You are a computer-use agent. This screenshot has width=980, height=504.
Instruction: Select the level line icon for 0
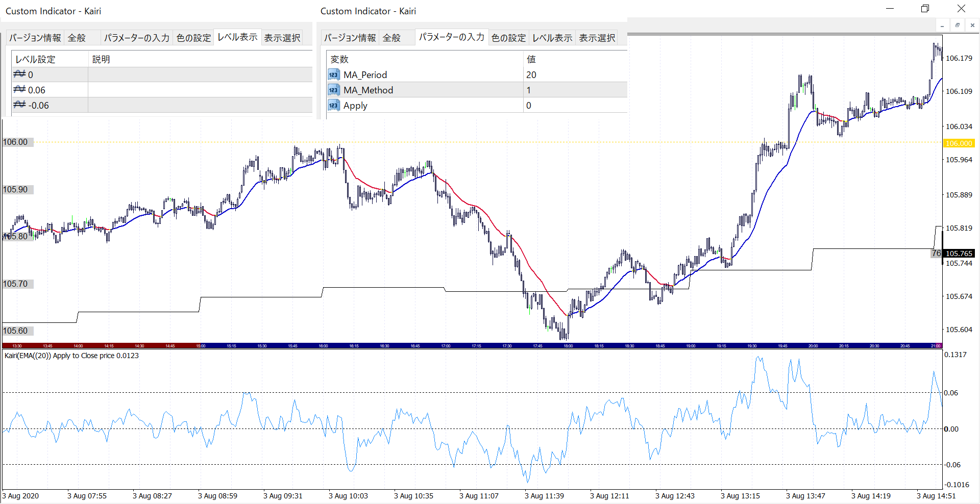pos(19,74)
